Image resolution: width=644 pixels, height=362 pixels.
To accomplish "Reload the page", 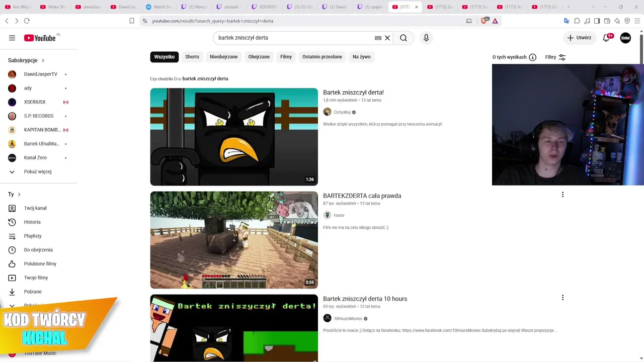I will [x=27, y=21].
